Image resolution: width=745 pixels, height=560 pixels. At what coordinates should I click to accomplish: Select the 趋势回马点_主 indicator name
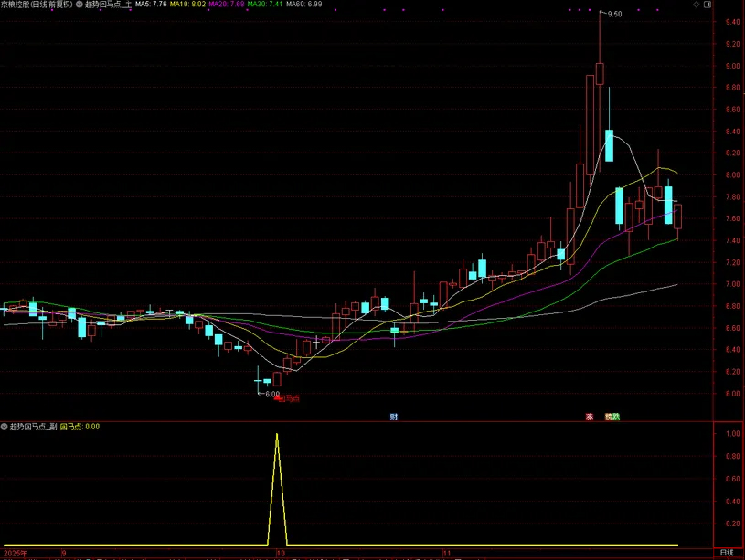coord(109,5)
